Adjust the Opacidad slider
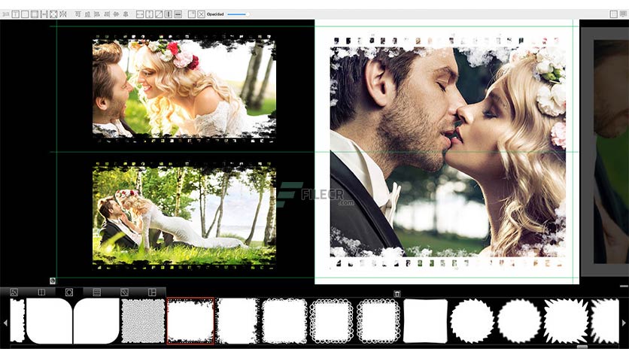629x364 pixels. pyautogui.click(x=238, y=14)
